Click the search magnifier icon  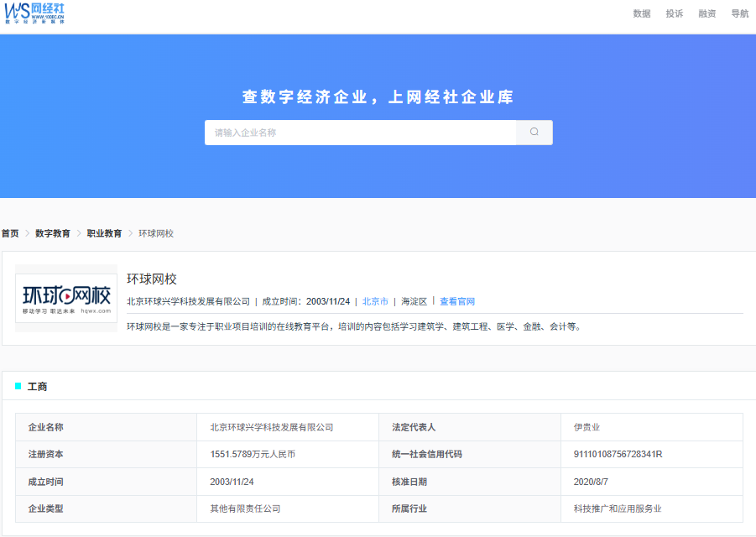point(534,132)
